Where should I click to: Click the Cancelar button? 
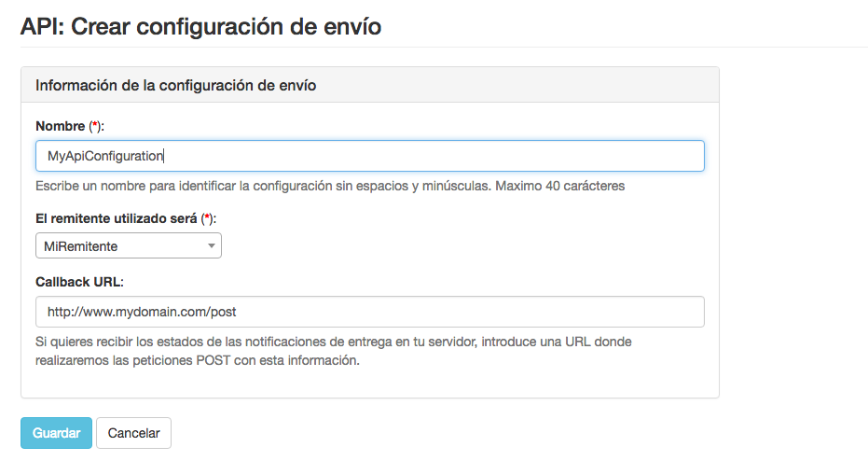click(133, 433)
